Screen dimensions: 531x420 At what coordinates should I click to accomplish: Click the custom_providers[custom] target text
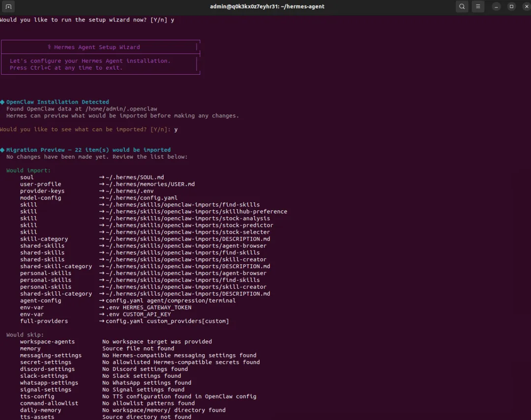pyautogui.click(x=188, y=321)
